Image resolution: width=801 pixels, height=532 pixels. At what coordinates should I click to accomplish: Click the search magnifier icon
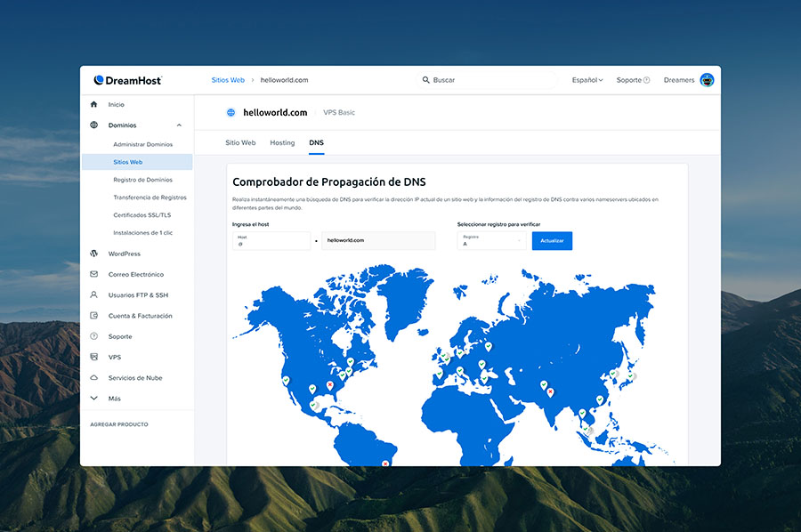click(425, 80)
